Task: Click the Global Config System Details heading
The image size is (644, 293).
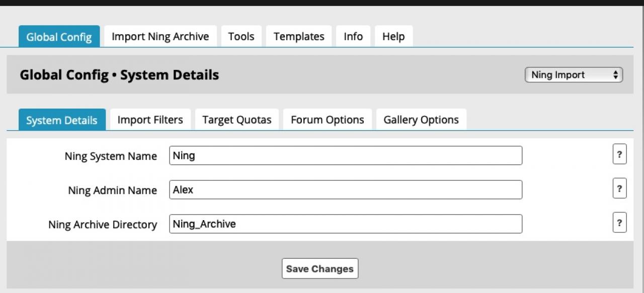Action: [x=119, y=75]
